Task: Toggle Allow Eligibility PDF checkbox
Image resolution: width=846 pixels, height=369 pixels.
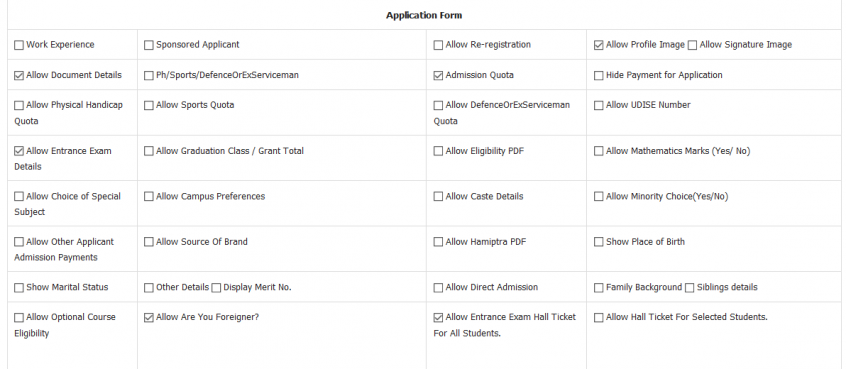Action: point(438,152)
